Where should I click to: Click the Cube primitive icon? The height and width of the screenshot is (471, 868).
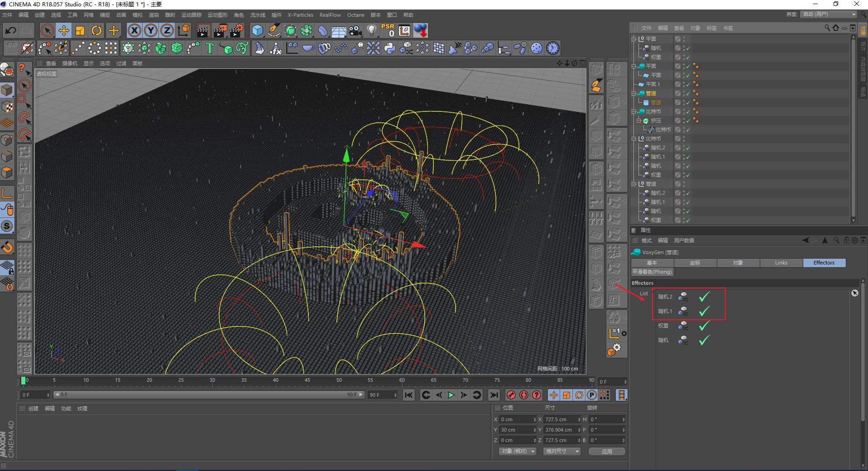coord(257,31)
